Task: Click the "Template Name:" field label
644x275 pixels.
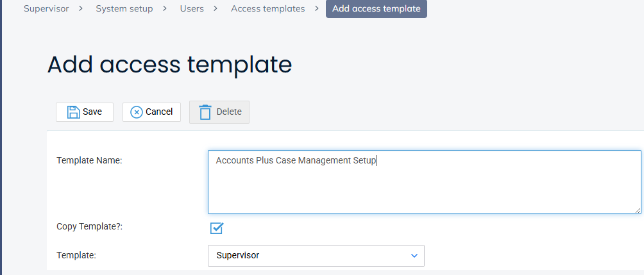Action: click(x=89, y=160)
